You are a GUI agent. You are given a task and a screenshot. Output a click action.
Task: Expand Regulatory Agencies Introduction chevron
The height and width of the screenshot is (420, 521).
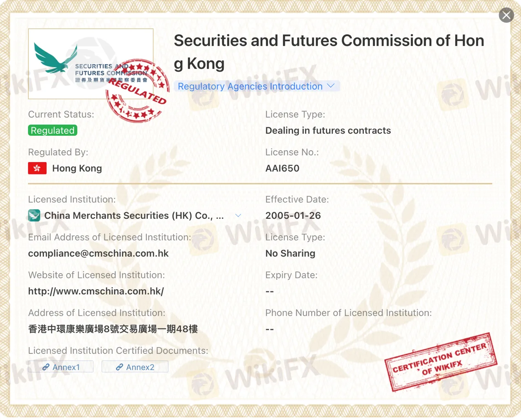[331, 86]
